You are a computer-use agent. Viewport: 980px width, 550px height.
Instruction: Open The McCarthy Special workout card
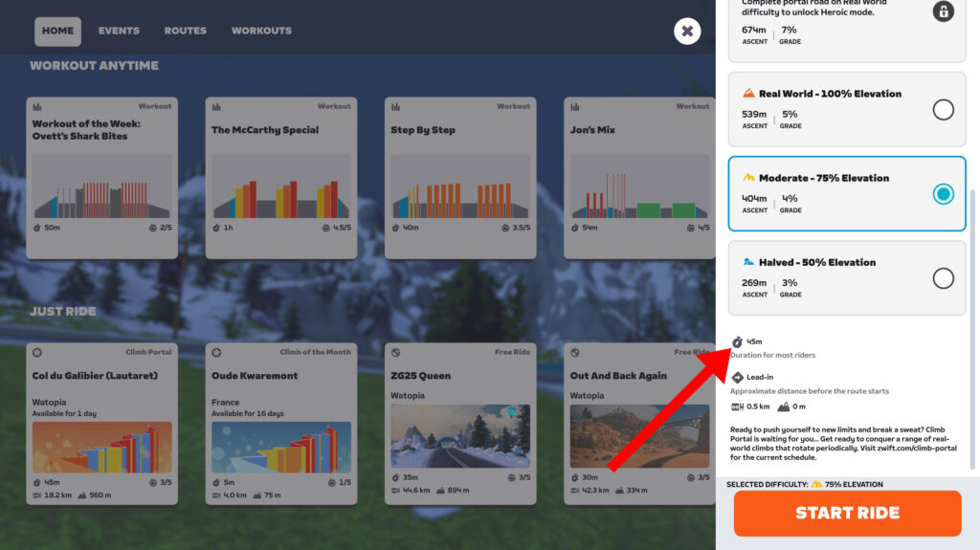point(281,178)
